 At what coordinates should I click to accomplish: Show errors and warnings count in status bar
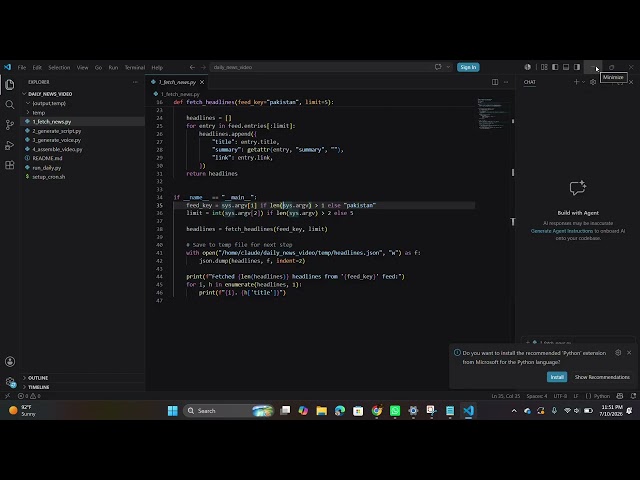(x=29, y=396)
